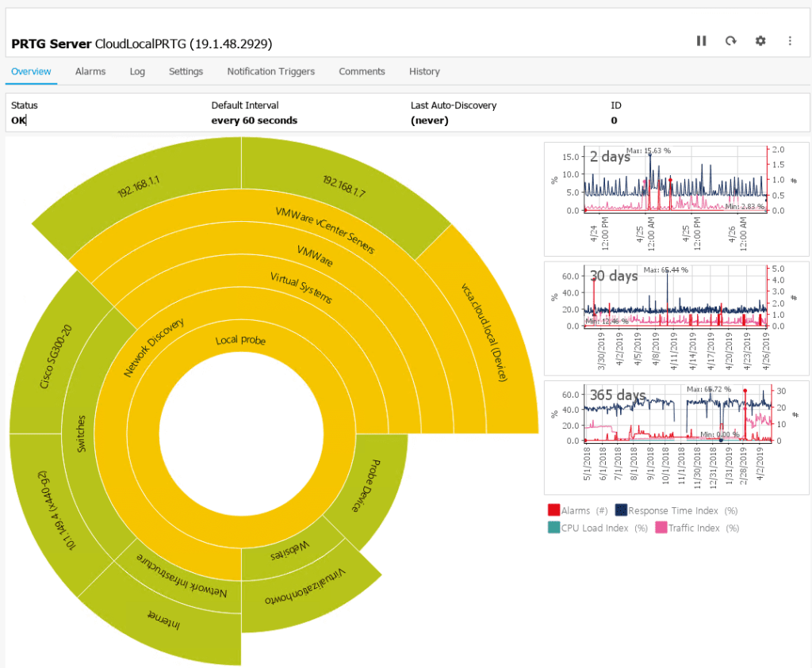Image resolution: width=812 pixels, height=668 pixels.
Task: Open the settings gear icon
Action: tap(760, 40)
